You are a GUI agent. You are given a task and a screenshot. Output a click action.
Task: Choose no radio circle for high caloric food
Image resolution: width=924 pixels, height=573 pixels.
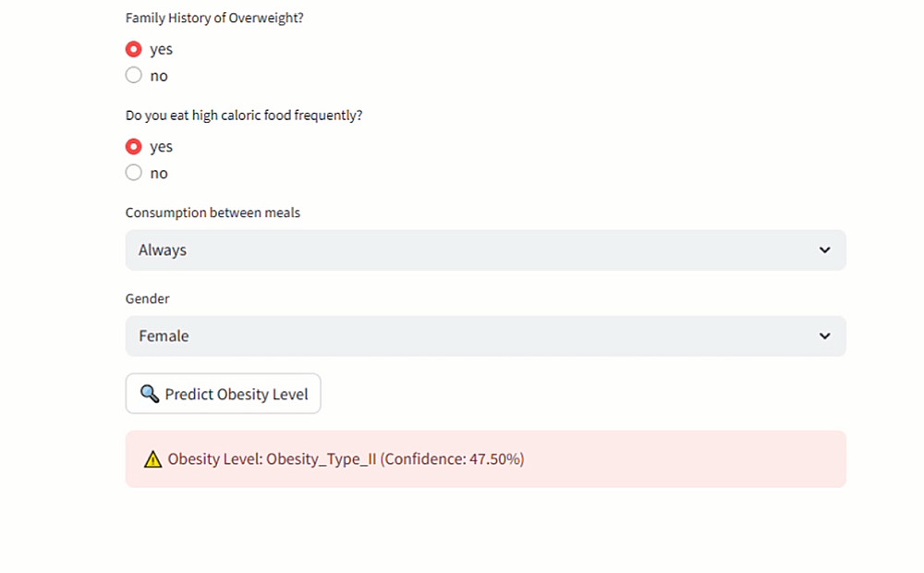tap(134, 173)
